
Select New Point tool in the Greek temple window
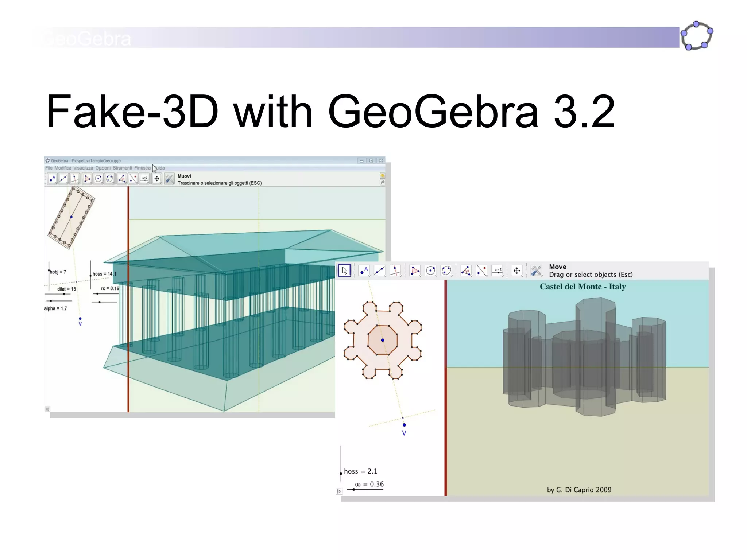tap(52, 179)
